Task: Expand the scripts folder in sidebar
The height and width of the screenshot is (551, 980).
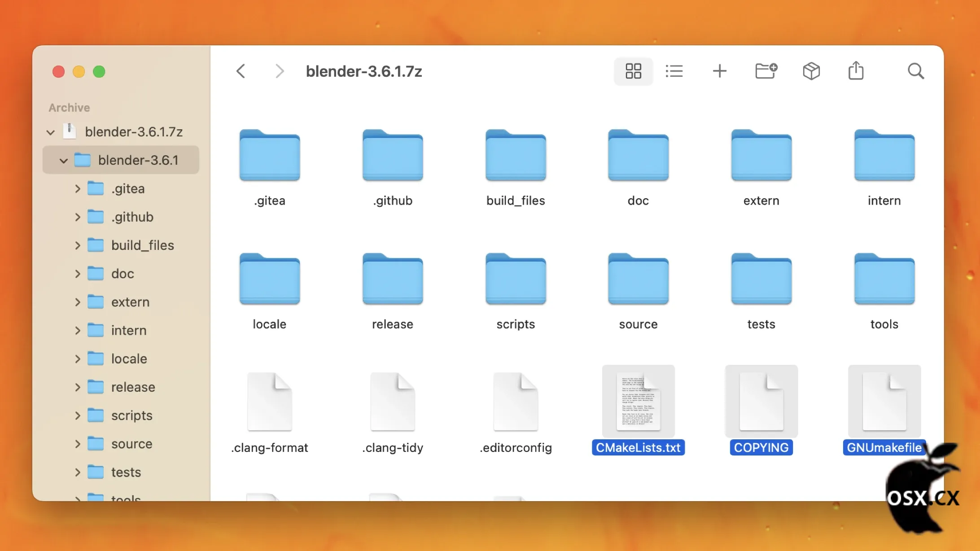Action: click(x=78, y=415)
